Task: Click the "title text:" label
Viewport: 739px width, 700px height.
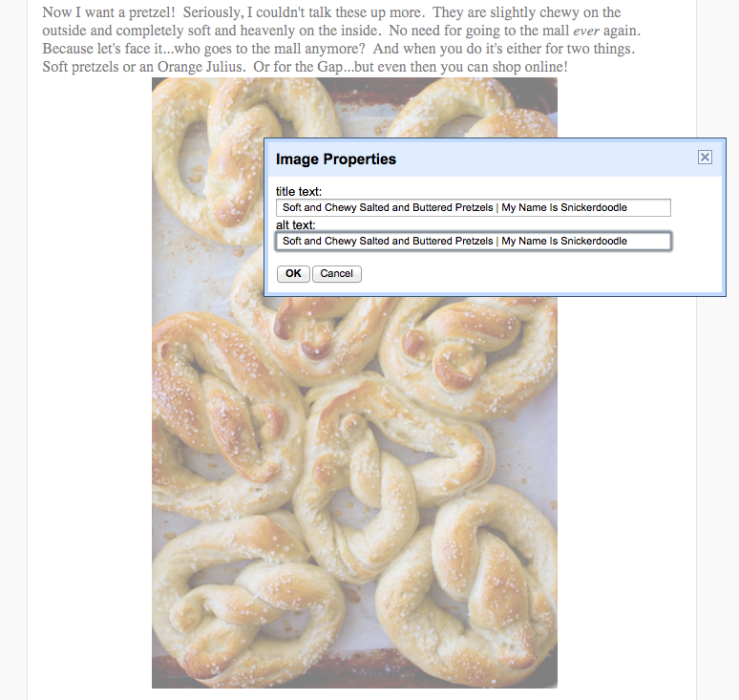Action: pos(299,192)
